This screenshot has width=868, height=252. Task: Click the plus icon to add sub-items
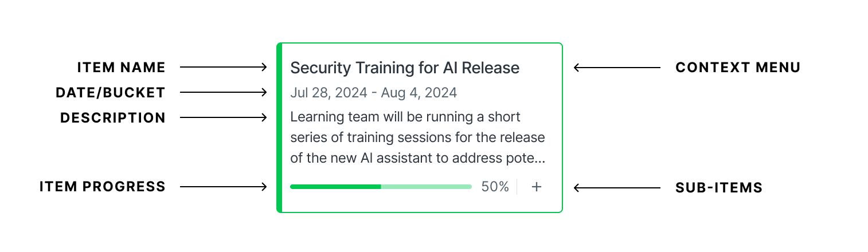tap(536, 187)
